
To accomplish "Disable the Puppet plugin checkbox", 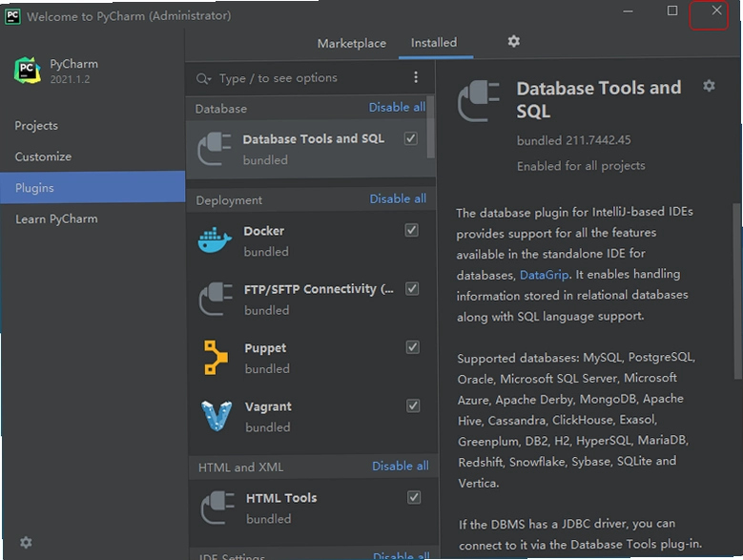I will tap(412, 347).
